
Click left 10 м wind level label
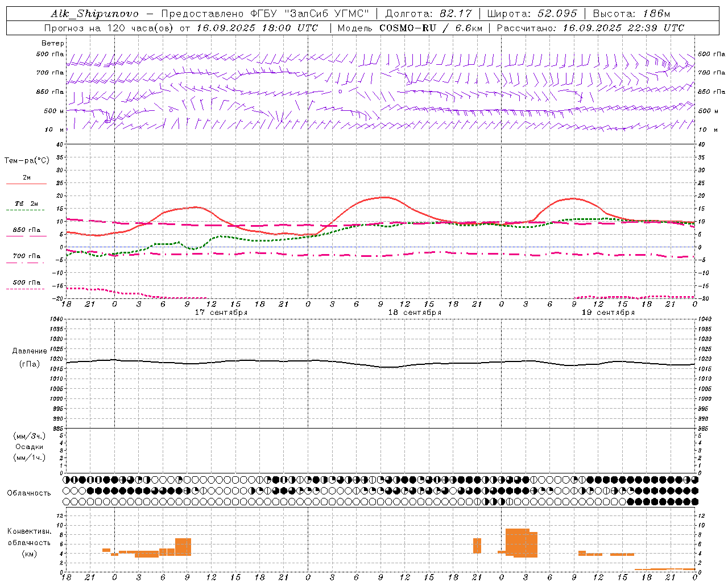point(54,130)
